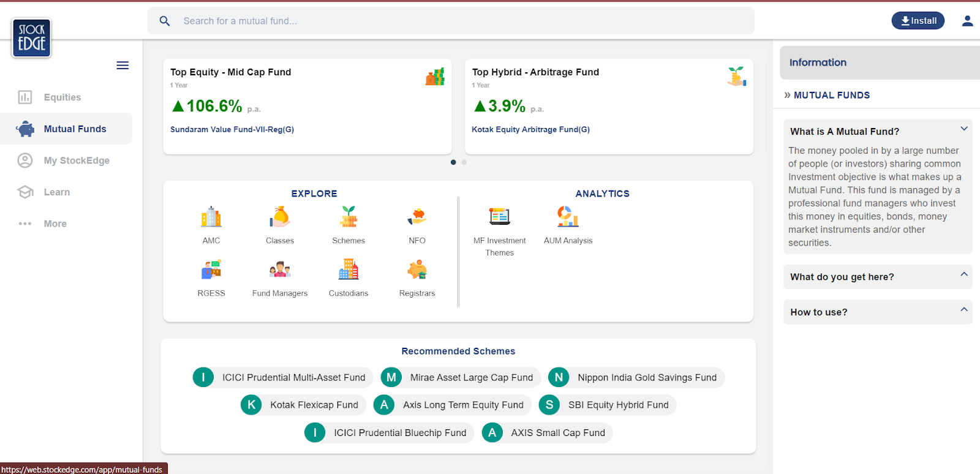980x474 pixels.
Task: Click the Install button
Action: 918,21
